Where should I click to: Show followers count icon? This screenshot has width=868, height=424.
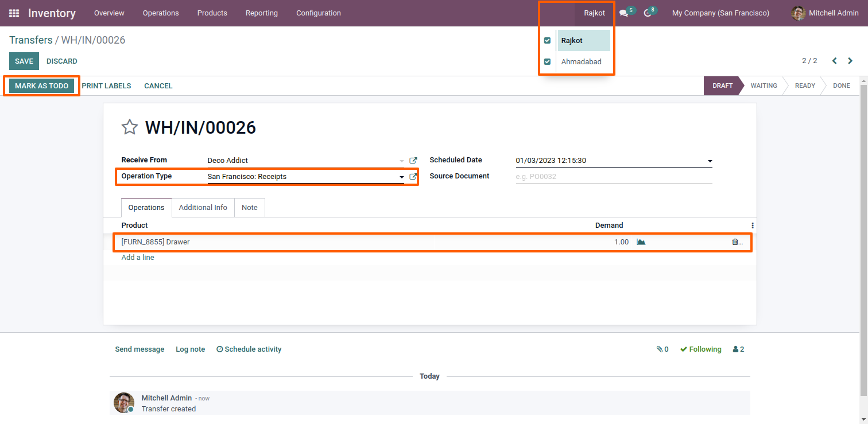tap(738, 349)
